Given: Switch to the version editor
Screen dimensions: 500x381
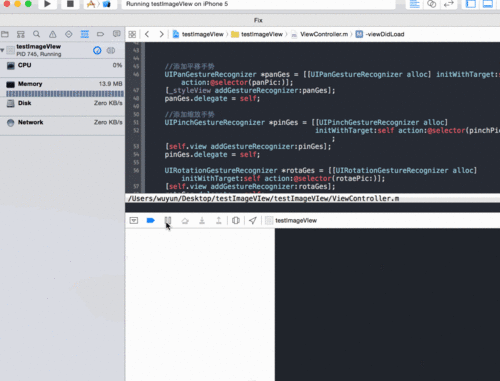Looking at the screenshot, I should point(449,4).
